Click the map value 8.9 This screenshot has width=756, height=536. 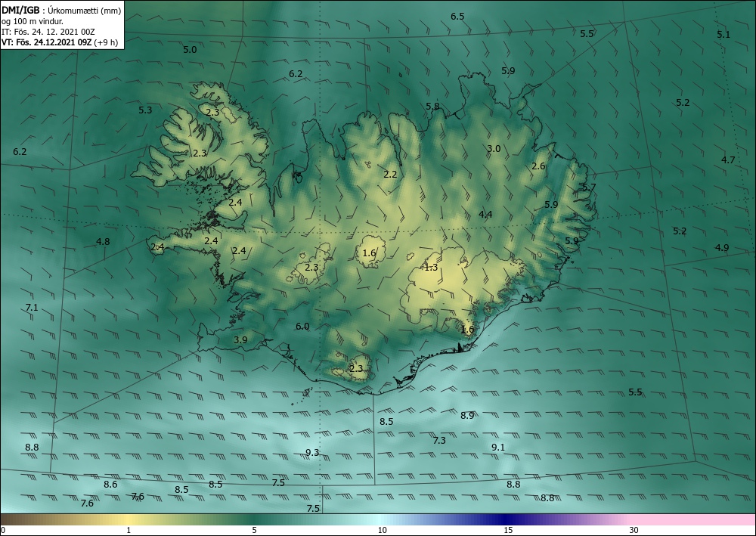click(x=467, y=415)
